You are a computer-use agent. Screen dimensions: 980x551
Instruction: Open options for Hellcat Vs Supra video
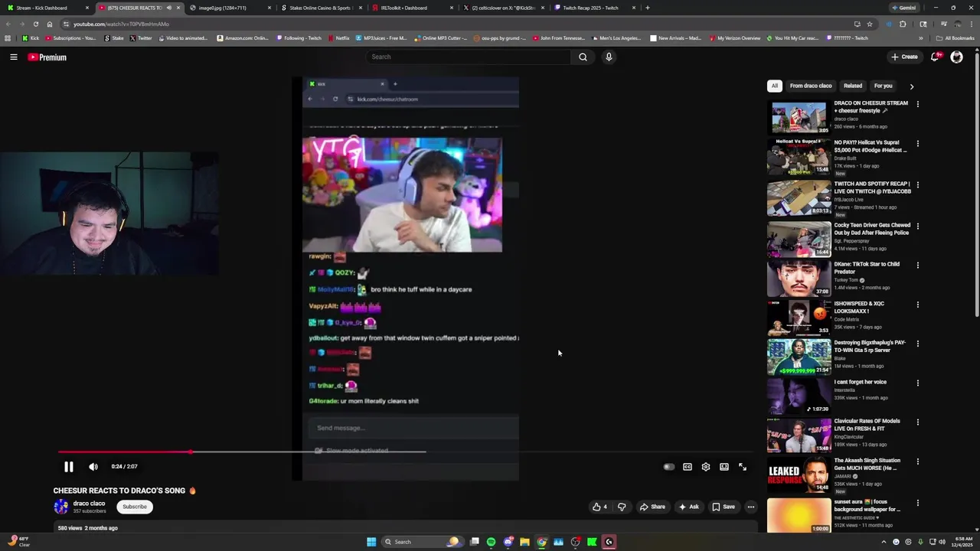point(918,143)
